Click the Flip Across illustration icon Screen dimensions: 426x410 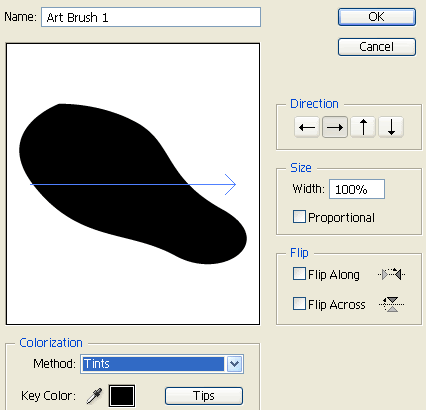coord(392,304)
